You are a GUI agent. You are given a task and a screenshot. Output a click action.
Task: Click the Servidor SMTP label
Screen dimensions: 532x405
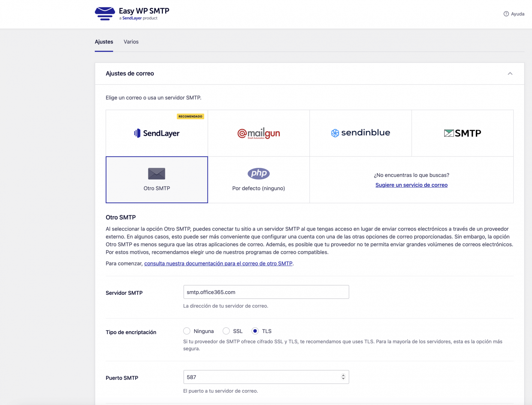click(x=124, y=293)
